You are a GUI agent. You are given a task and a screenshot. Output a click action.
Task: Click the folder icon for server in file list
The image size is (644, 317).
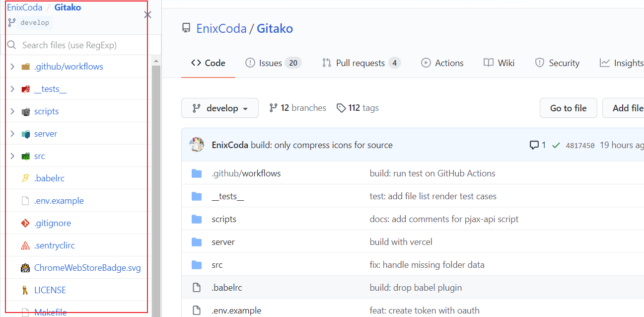coord(197,242)
